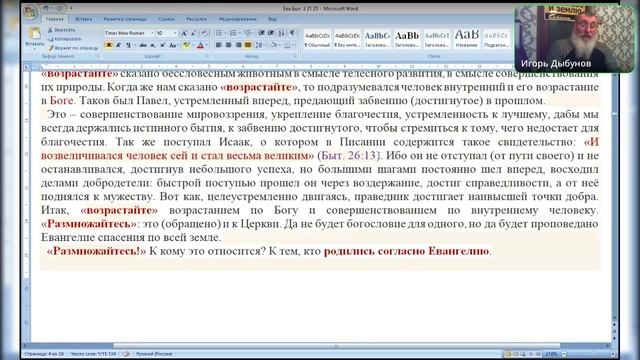
Task: Click the spelling check status icon
Action: pyautogui.click(x=127, y=354)
